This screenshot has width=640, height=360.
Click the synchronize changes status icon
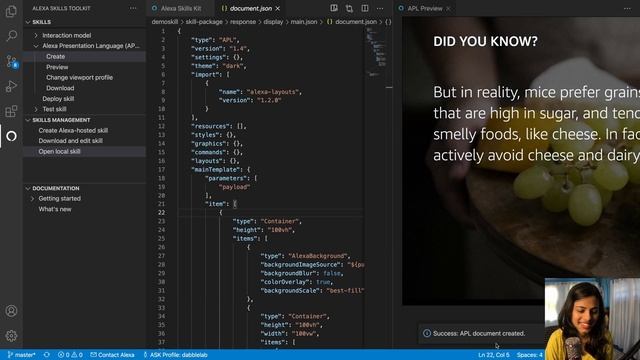pyautogui.click(x=47, y=355)
